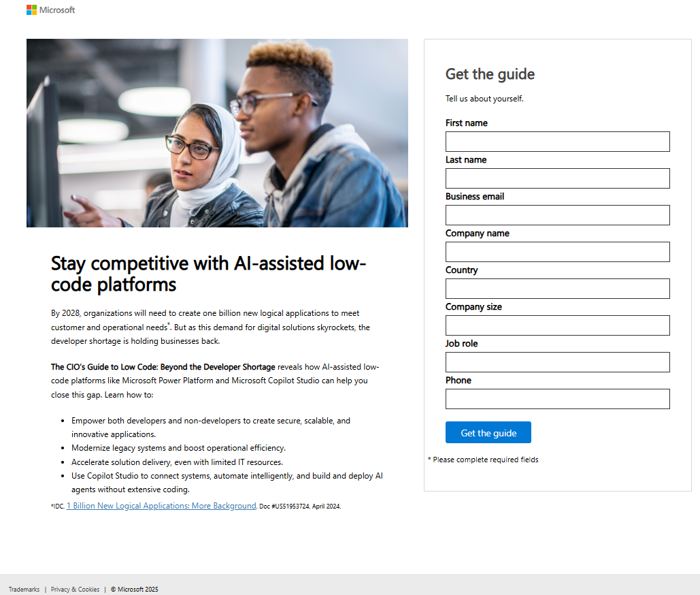Screen dimensions: 700x595
Task: Click the 'Stay competitive with AI-assisted low-code platforms' headline
Action: (x=208, y=274)
